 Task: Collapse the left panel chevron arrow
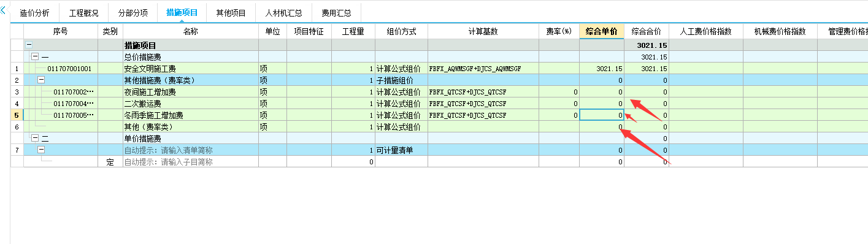click(4, 10)
